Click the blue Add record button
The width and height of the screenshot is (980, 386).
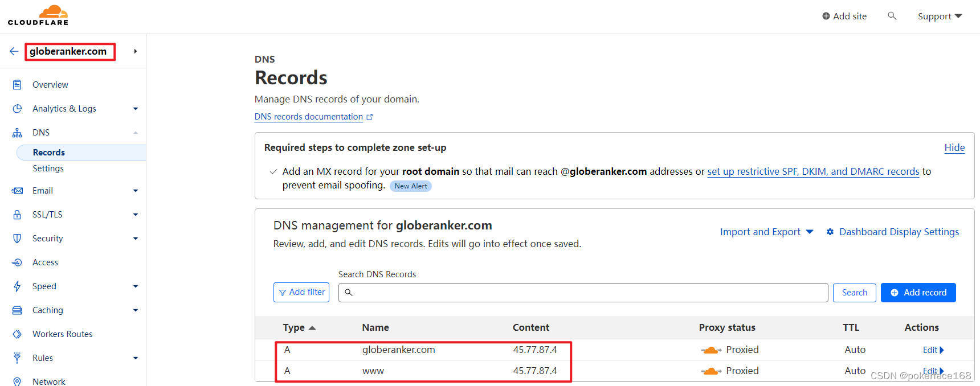point(918,293)
